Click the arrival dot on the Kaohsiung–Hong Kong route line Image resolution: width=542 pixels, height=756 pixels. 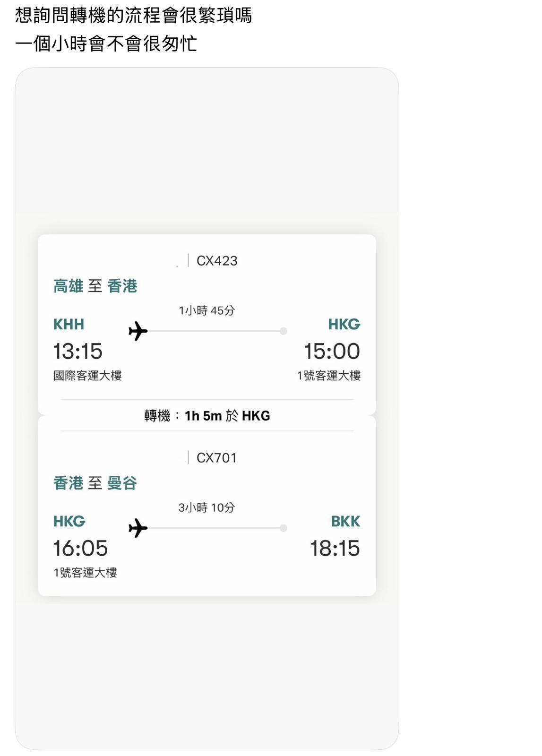pos(283,331)
